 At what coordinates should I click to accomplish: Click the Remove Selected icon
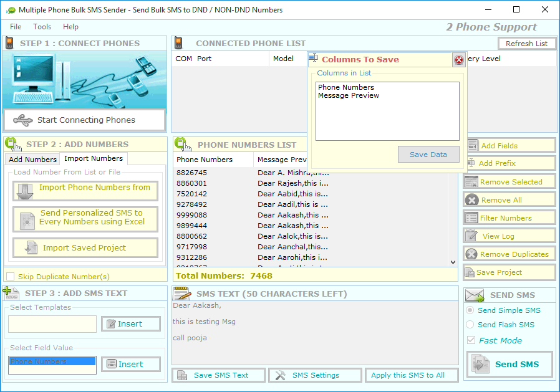[x=471, y=182]
